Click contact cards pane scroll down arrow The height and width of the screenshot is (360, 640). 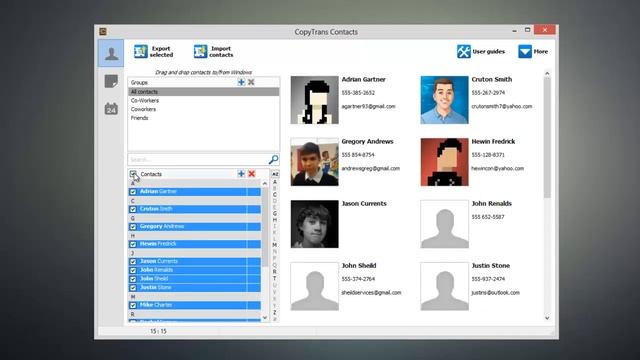pyautogui.click(x=547, y=318)
